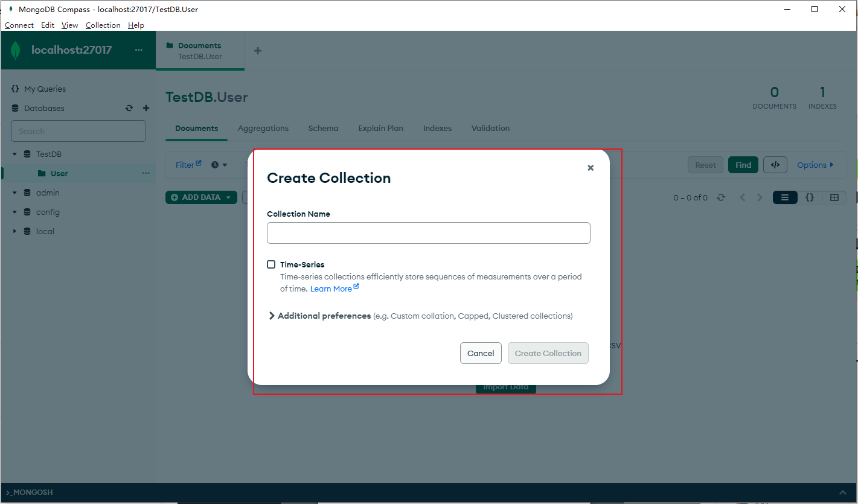Image resolution: width=858 pixels, height=504 pixels.
Task: Open the User collection options menu
Action: [146, 173]
